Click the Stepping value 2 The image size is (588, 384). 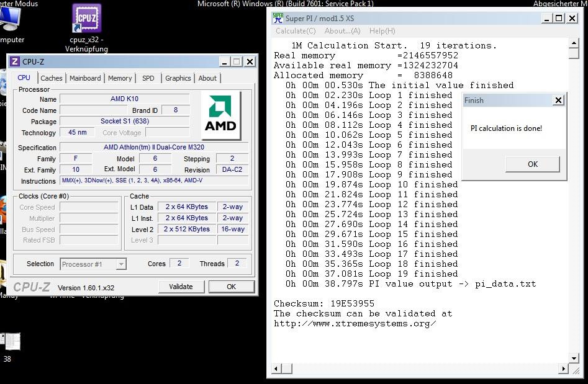point(232,158)
